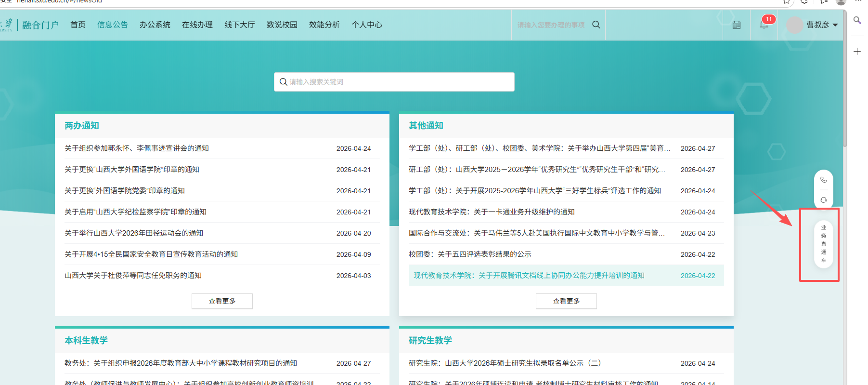Open the 线下大厅 menu
The width and height of the screenshot is (868, 385).
click(x=240, y=25)
